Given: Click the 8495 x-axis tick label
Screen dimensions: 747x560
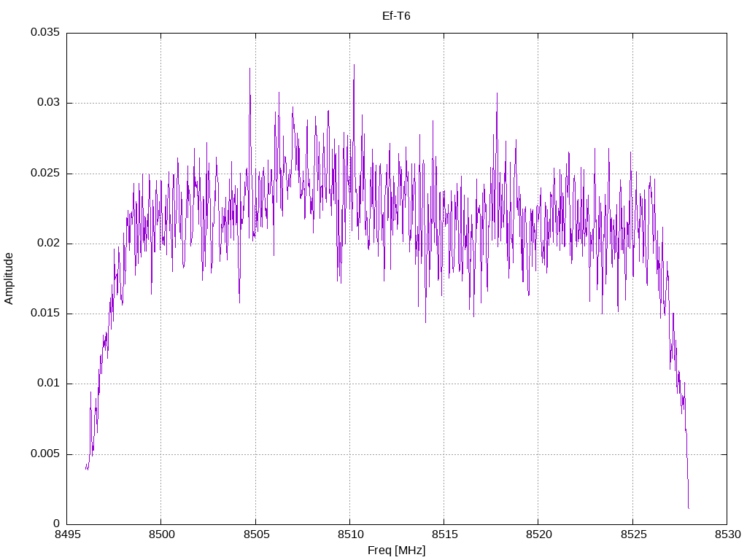Looking at the screenshot, I should (67, 534).
